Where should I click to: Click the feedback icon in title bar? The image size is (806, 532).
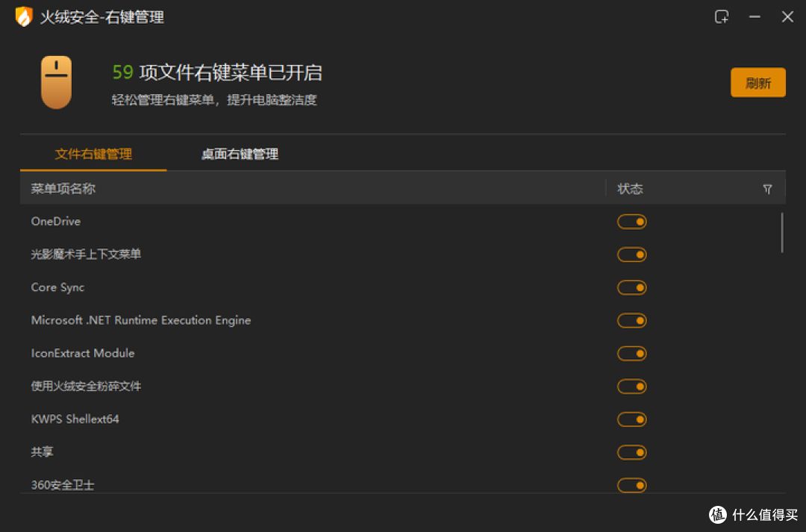(722, 16)
